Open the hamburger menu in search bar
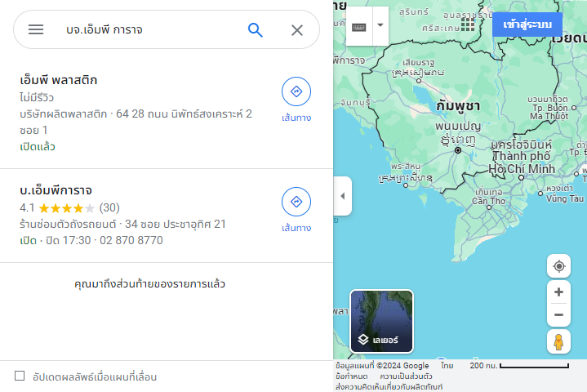587x392 pixels. pos(36,29)
